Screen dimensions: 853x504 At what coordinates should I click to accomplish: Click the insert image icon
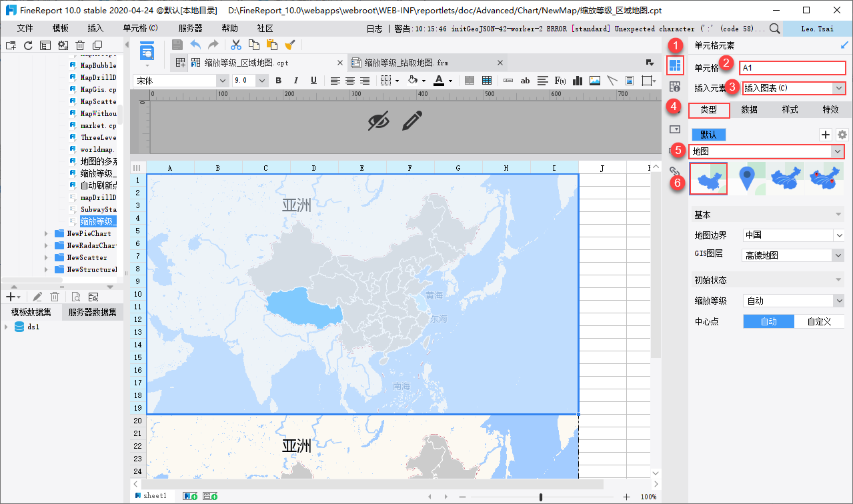click(595, 81)
